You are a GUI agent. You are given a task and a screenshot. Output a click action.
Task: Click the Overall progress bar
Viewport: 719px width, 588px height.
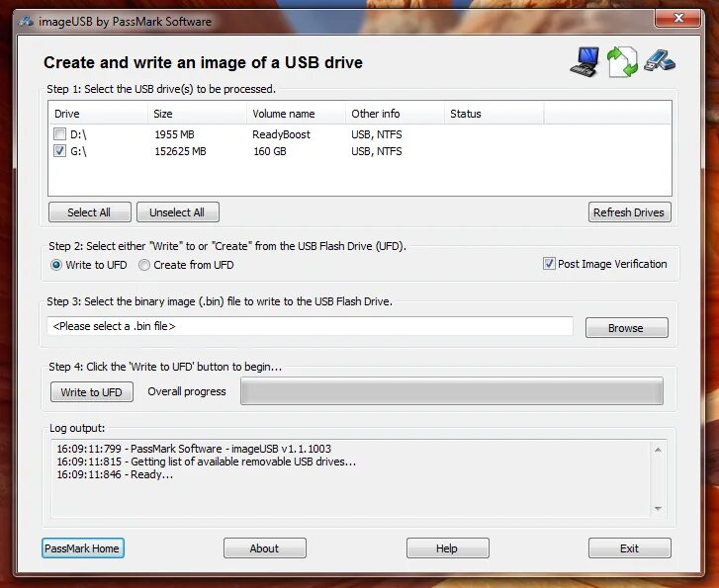click(452, 391)
